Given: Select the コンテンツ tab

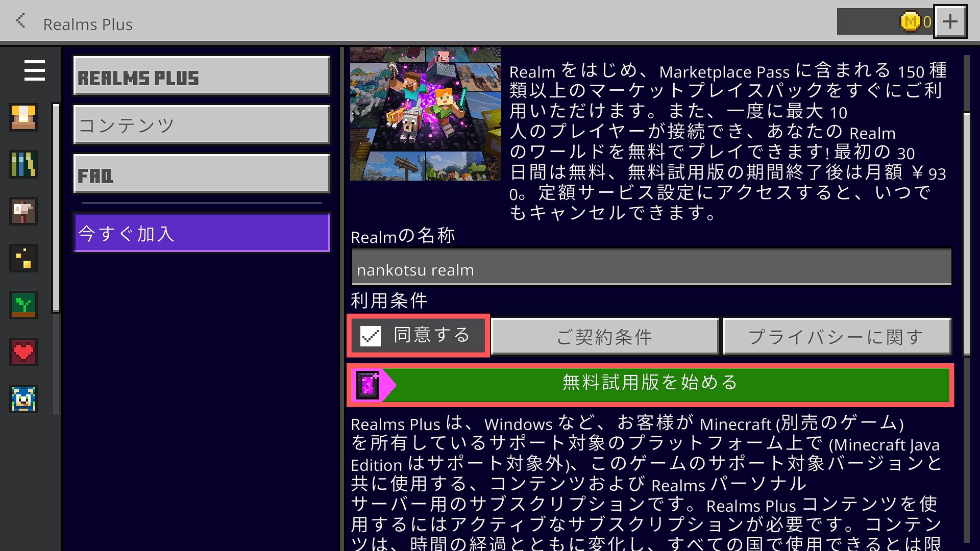Looking at the screenshot, I should tap(202, 125).
